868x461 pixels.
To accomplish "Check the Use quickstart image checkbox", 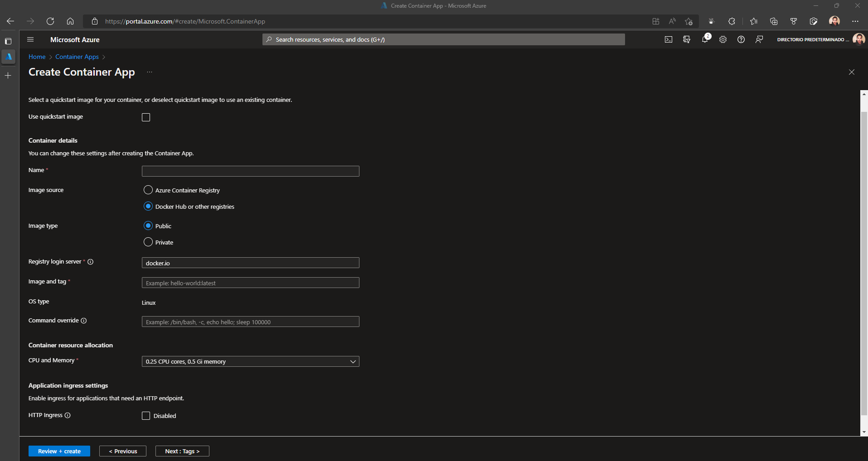I will coord(145,117).
